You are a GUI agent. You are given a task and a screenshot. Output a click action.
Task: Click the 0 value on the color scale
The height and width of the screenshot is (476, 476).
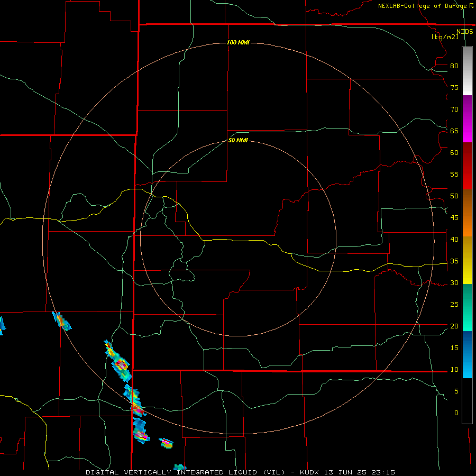pyautogui.click(x=456, y=413)
